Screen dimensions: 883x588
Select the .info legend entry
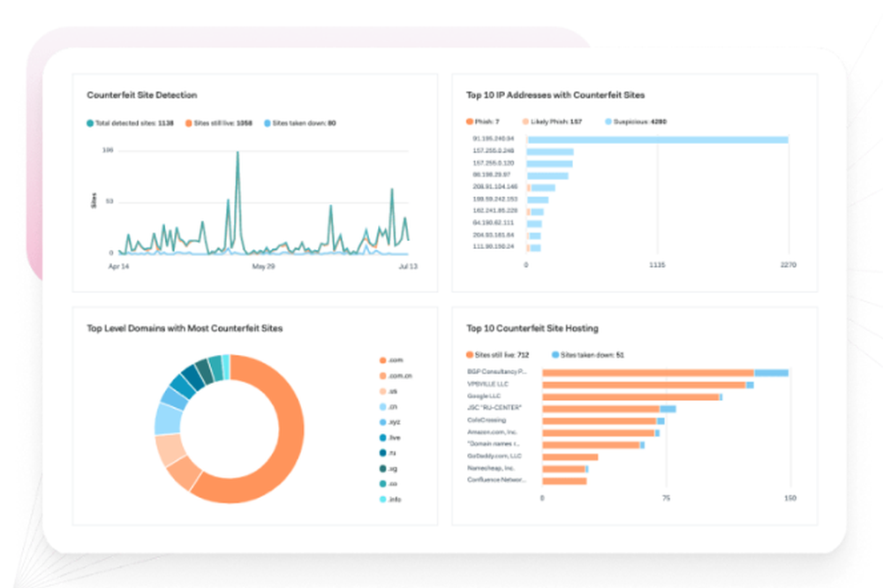pyautogui.click(x=390, y=500)
